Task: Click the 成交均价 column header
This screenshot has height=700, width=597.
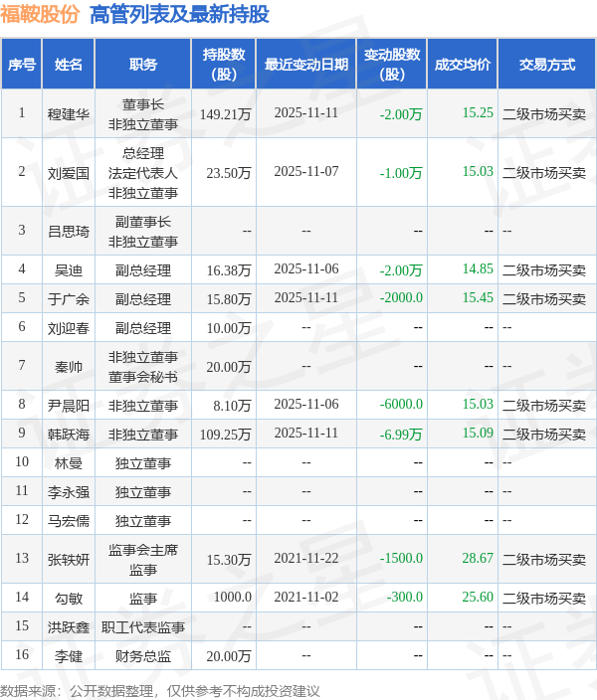Action: (463, 65)
